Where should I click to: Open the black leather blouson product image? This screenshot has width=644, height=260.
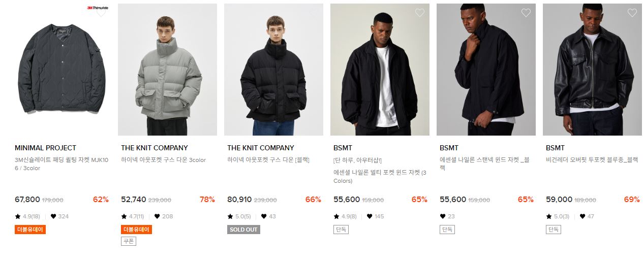pos(592,70)
